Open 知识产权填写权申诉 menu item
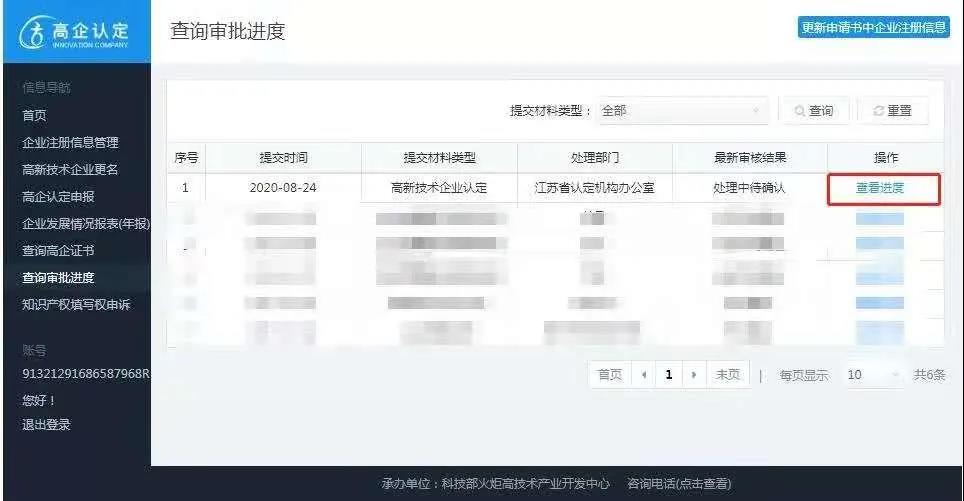Image resolution: width=964 pixels, height=501 pixels. 76,304
